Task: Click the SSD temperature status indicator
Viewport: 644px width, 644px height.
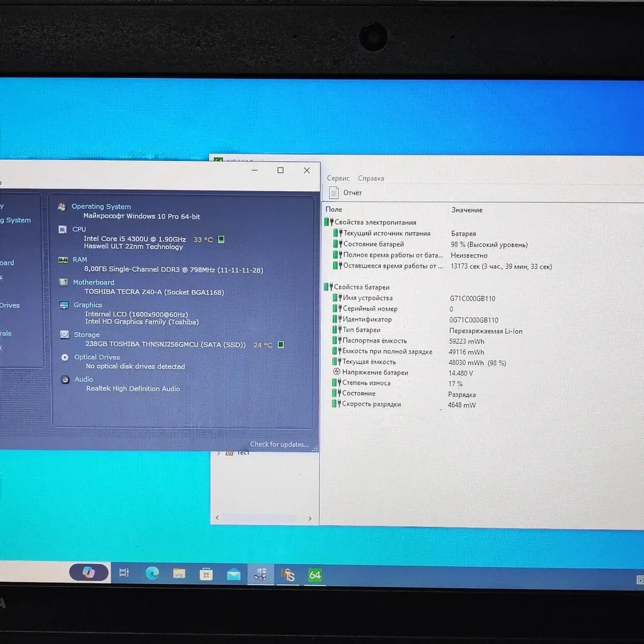Action: (281, 345)
